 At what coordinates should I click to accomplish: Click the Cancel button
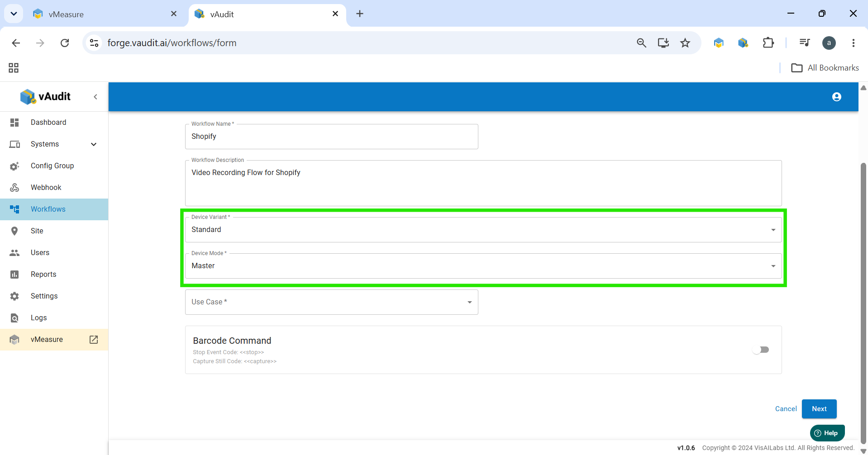(x=786, y=409)
